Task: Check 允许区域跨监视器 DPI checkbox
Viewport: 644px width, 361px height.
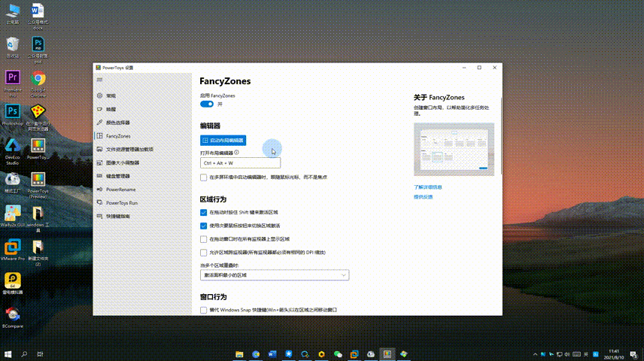Action: 203,253
